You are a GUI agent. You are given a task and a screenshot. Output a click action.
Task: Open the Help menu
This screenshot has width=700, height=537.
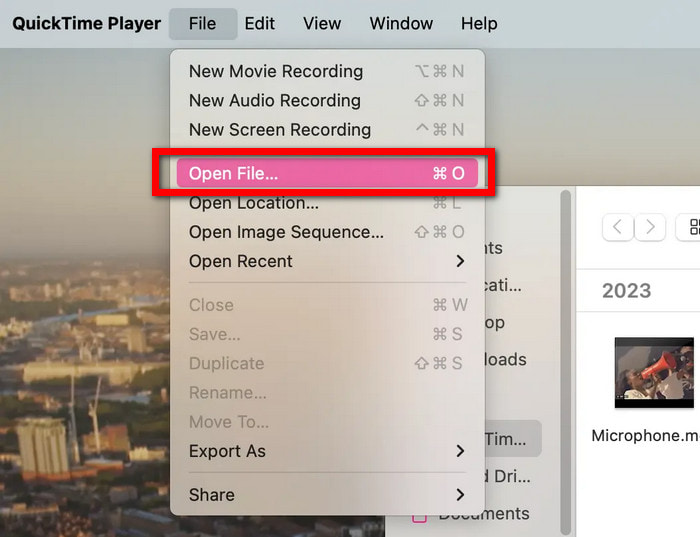coord(479,24)
